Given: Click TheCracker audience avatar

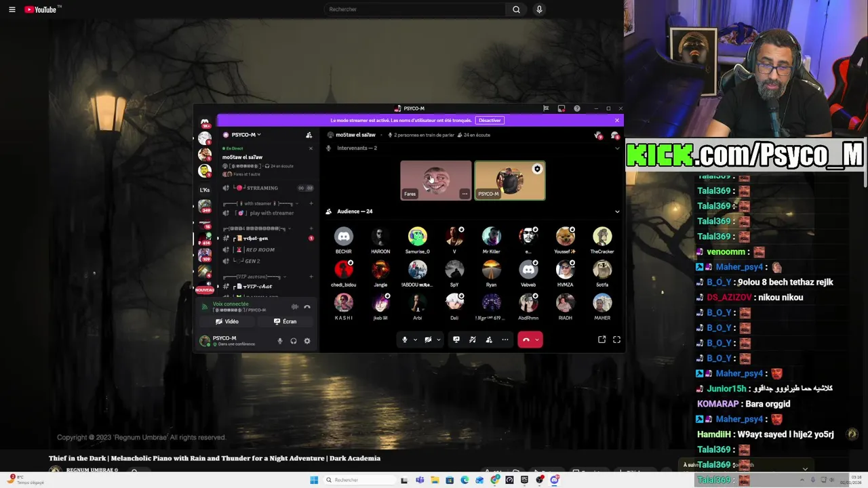Looking at the screenshot, I should [x=602, y=237].
